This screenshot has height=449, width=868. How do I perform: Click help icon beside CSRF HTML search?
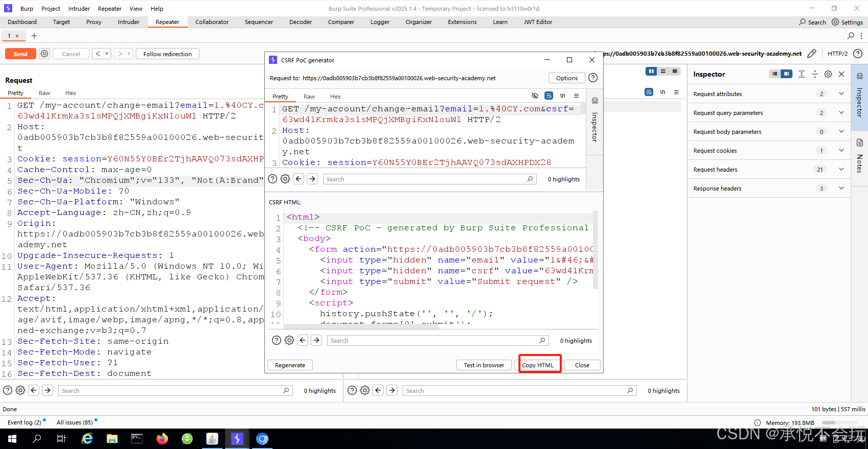[x=276, y=340]
